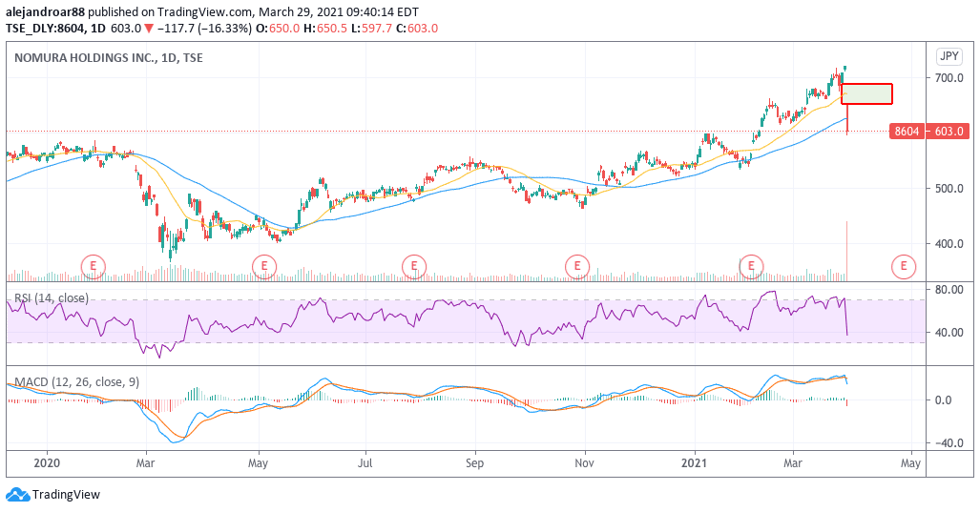Click the earnings marker near February 2020
The width and height of the screenshot is (980, 512).
[94, 267]
